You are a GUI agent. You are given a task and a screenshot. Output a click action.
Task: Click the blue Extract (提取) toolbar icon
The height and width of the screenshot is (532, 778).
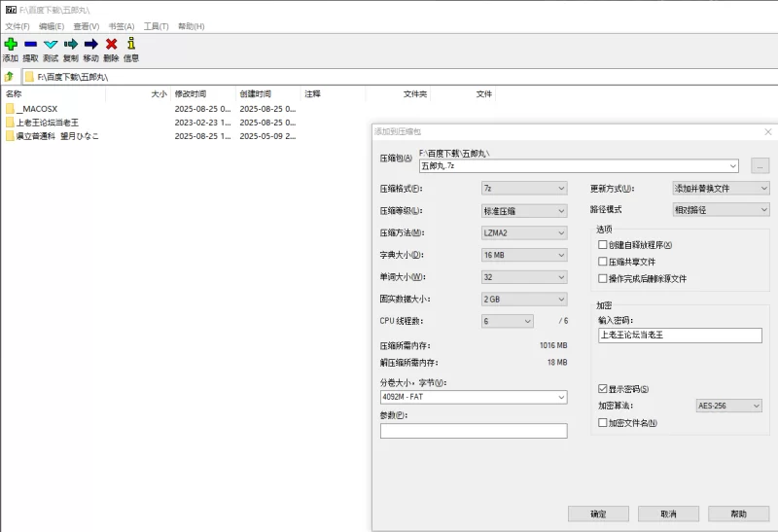pyautogui.click(x=30, y=44)
